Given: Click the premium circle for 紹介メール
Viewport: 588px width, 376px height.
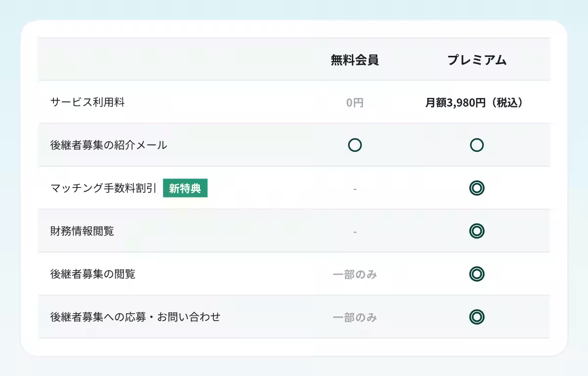Looking at the screenshot, I should (477, 145).
